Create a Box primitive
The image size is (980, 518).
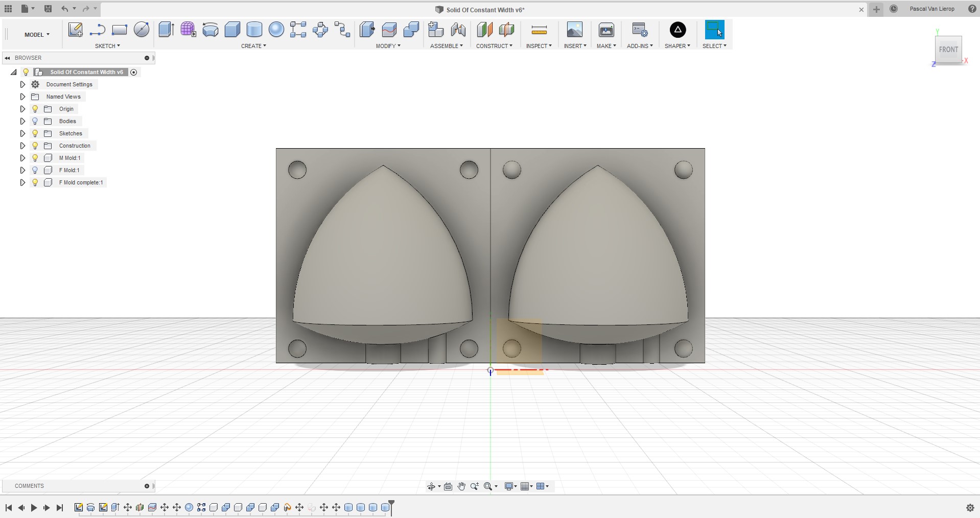[232, 30]
